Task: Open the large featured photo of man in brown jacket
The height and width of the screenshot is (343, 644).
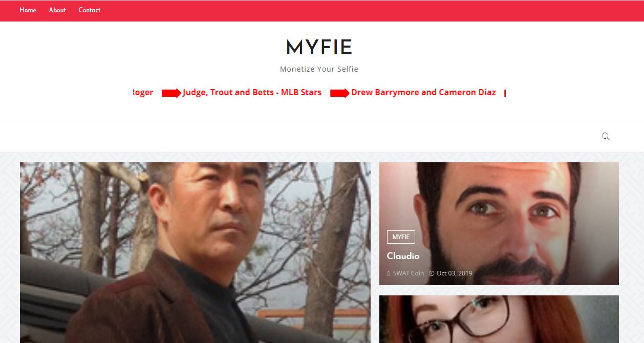Action: pos(195,252)
